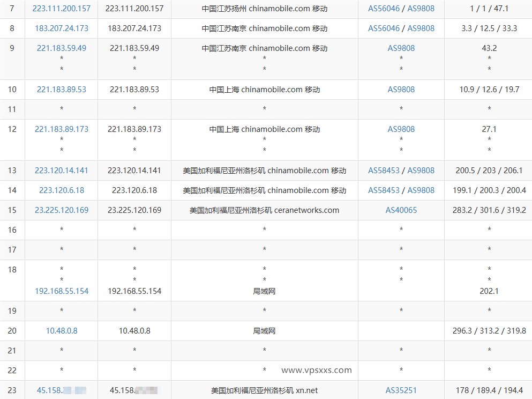Click latency value 202.1
This screenshot has width=532, height=399.
489,291
